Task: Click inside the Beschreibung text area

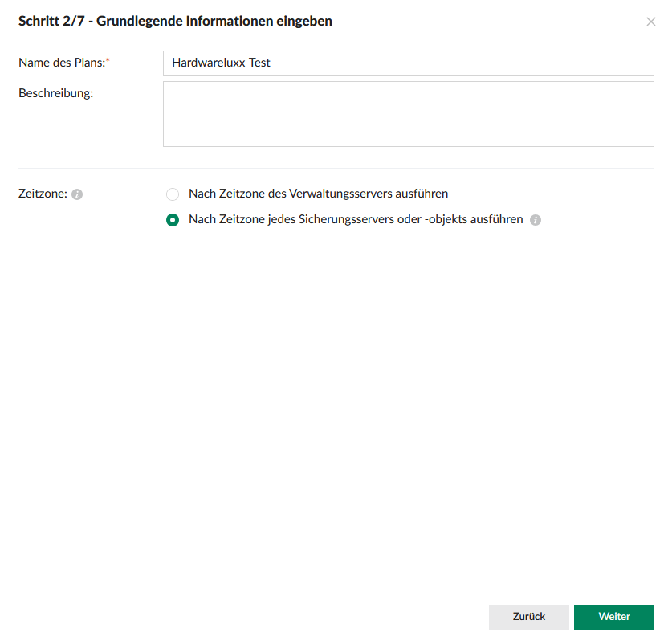Action: tap(408, 113)
